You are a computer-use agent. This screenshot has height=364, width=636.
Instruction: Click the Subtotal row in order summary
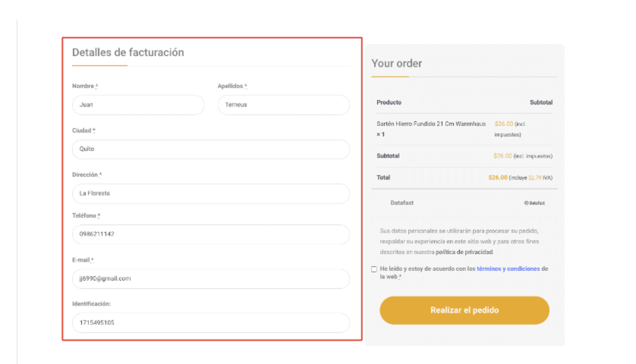[388, 156]
